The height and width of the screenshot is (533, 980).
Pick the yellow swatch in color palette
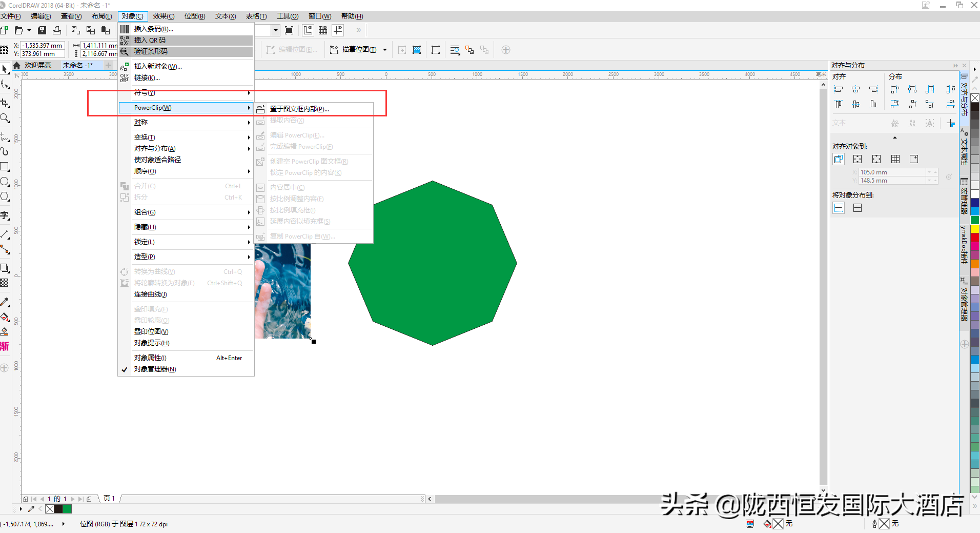[x=975, y=229]
